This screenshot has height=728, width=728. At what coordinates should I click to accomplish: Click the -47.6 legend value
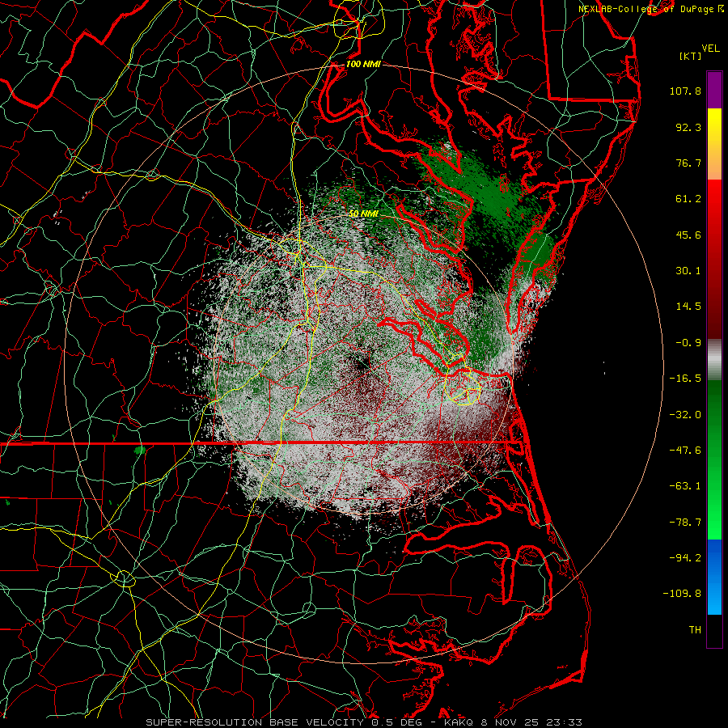685,451
